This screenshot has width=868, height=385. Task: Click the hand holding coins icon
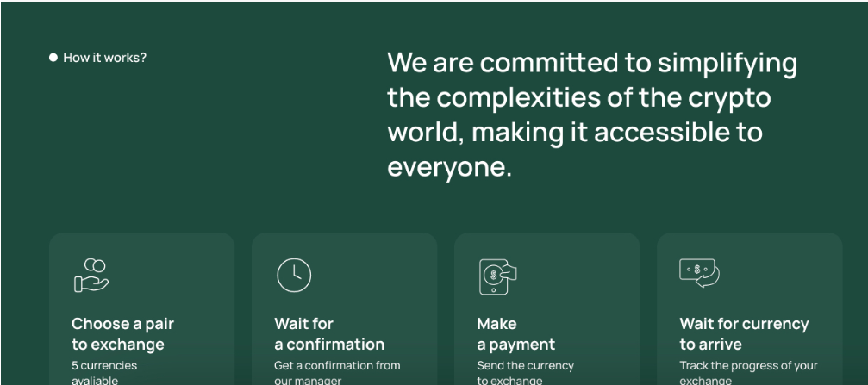(91, 275)
